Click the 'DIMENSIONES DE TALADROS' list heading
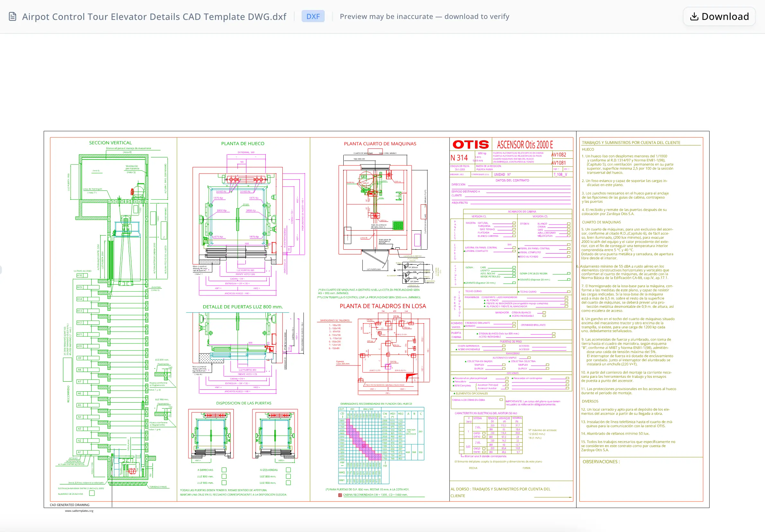This screenshot has width=765, height=532. click(x=335, y=320)
